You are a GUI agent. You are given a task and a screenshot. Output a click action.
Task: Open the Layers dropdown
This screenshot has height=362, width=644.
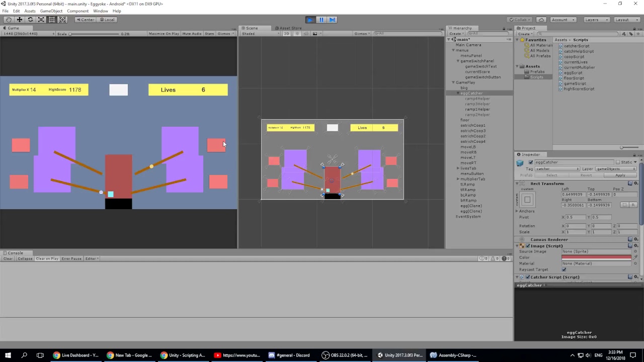[x=596, y=20]
